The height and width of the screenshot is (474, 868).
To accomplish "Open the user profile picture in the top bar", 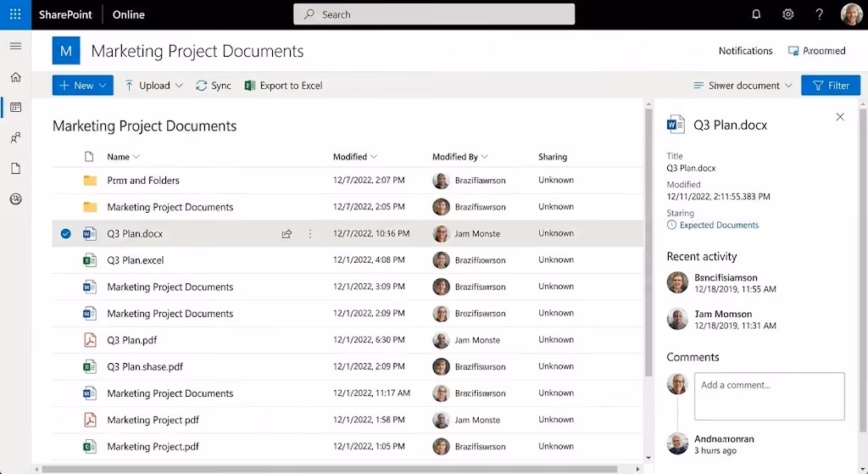I will [851, 14].
